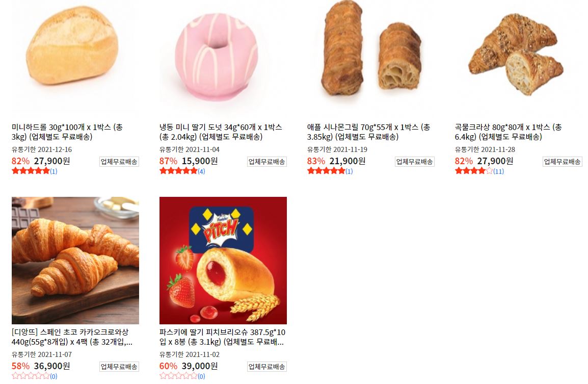Click the star rating under 애플 시나몬그릴

pyautogui.click(x=326, y=171)
